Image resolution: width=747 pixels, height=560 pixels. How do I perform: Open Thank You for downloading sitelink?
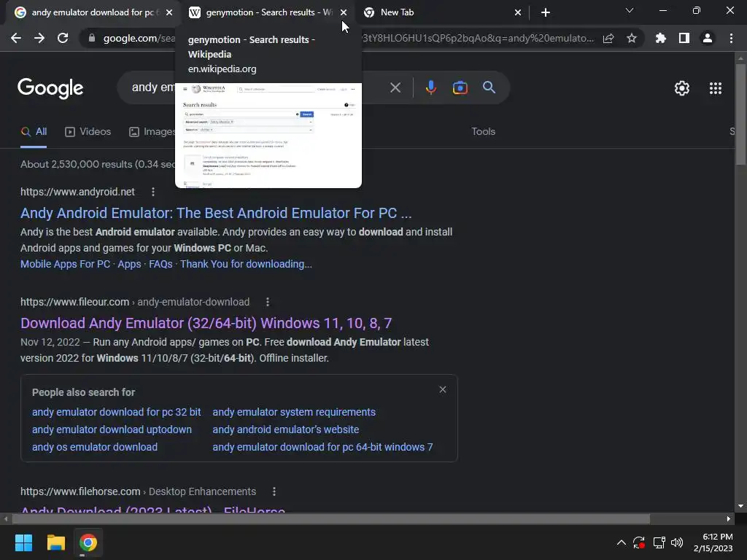246,264
